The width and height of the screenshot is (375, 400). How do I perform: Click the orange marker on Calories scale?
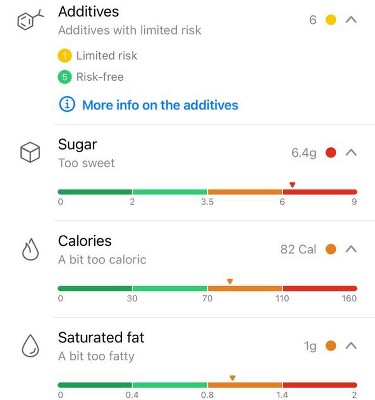pyautogui.click(x=230, y=282)
